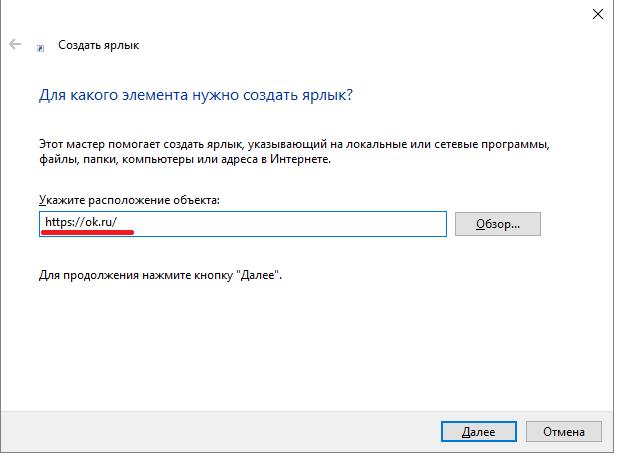Click the heading Для какого элемента нужно создать ярлык?
Viewport: 622px width, 460px height.
(x=196, y=96)
